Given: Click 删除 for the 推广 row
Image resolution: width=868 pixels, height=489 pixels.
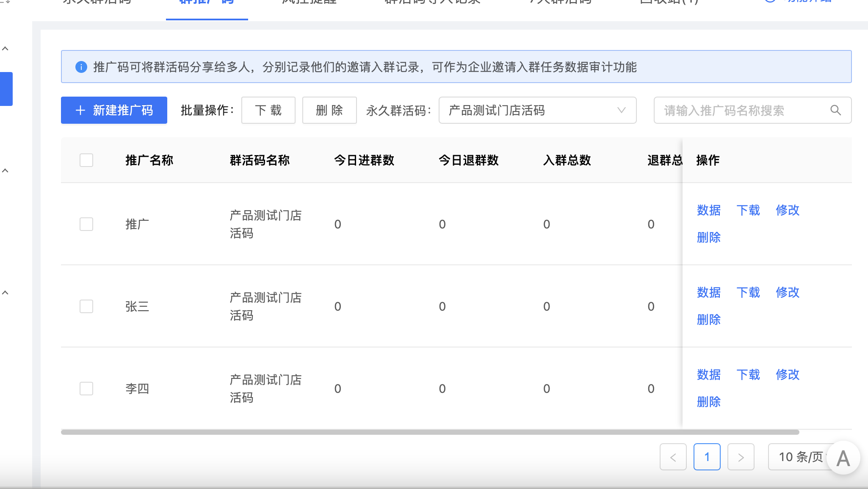Looking at the screenshot, I should (709, 237).
